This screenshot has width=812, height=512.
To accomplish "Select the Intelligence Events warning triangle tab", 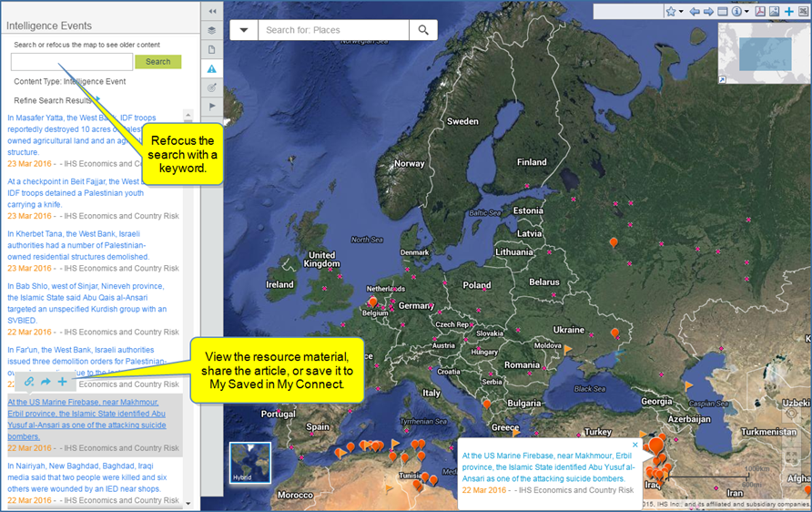I will tap(212, 69).
